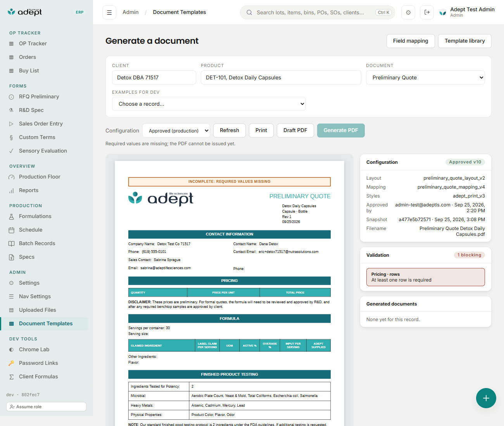Open the Template library
Viewport: 504px width, 426px height.
pos(465,41)
